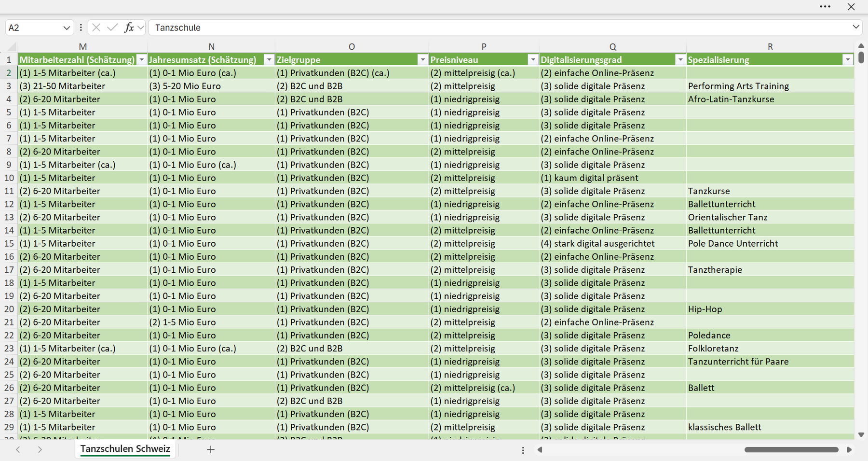868x461 pixels.
Task: Close the spreadsheet window
Action: pyautogui.click(x=851, y=7)
